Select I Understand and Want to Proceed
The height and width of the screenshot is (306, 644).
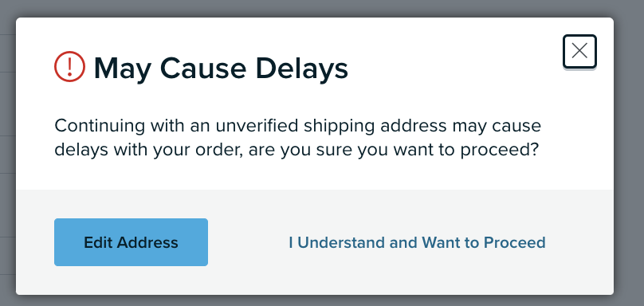coord(417,242)
